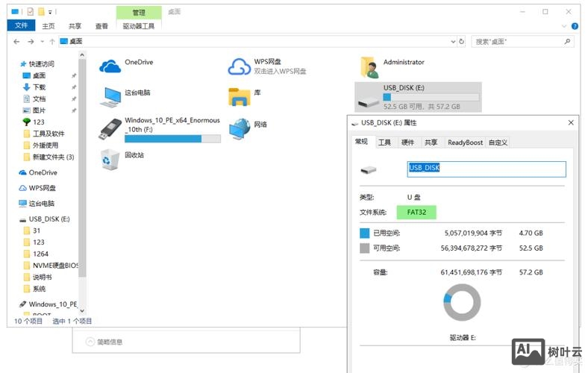This screenshot has height=373, width=588.
Task: Click the WPS网盘 cloud icon
Action: [239, 67]
